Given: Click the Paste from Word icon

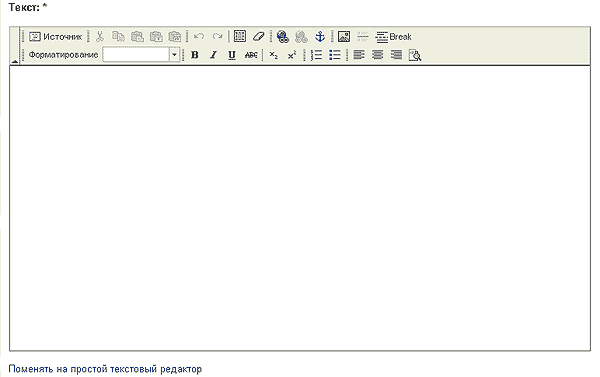Looking at the screenshot, I should click(174, 37).
